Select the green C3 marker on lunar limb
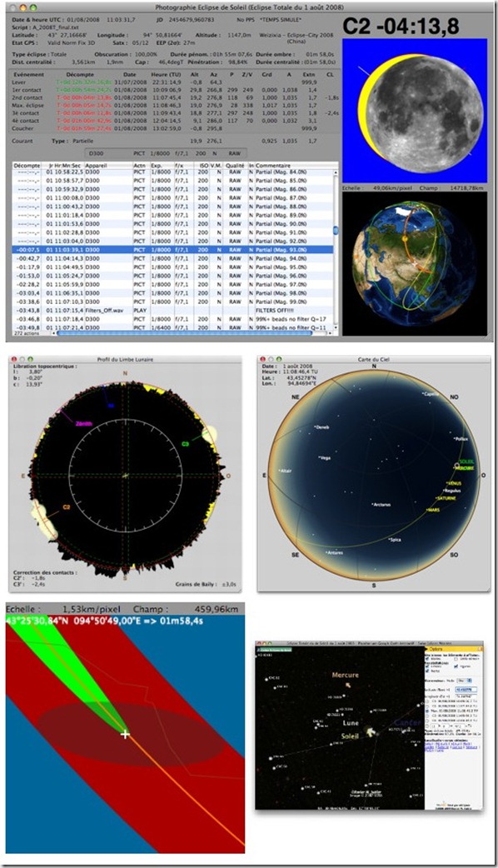 tap(186, 443)
